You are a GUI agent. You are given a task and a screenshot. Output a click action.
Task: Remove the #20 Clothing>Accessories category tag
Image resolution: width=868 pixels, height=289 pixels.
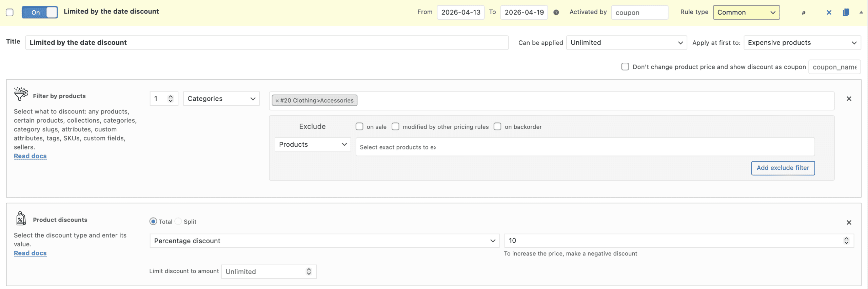(x=277, y=101)
